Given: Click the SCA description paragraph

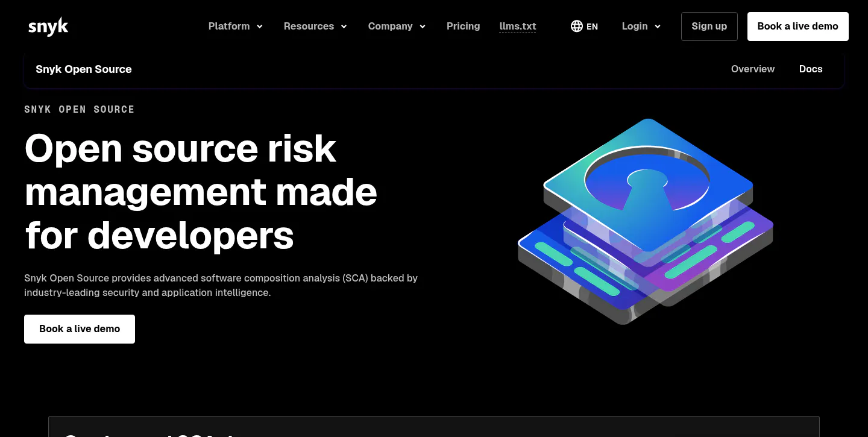Looking at the screenshot, I should click(221, 286).
